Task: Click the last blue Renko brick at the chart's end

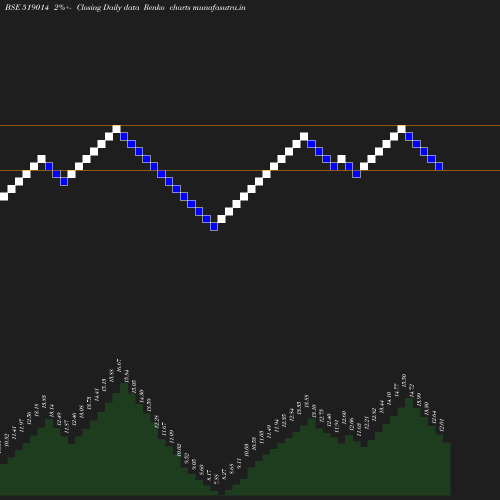Action: [x=439, y=166]
